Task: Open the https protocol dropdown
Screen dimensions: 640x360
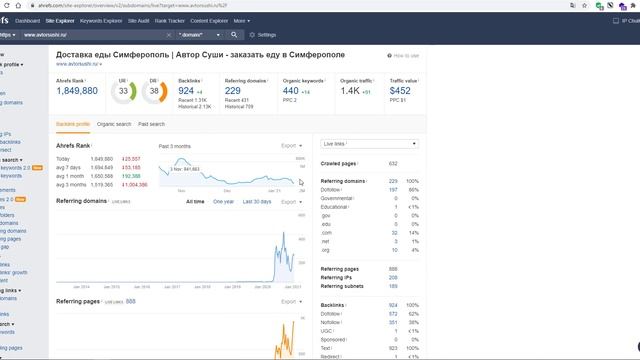Action: (x=8, y=35)
